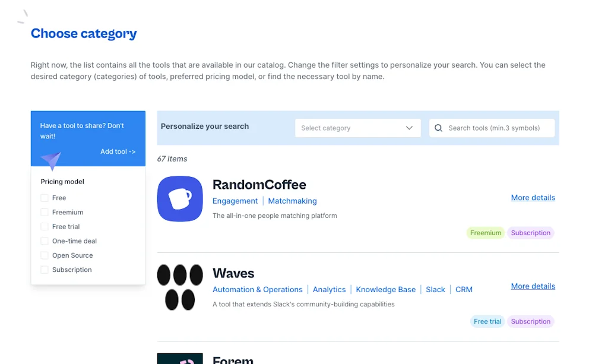Open the Select category dropdown

[x=358, y=128]
